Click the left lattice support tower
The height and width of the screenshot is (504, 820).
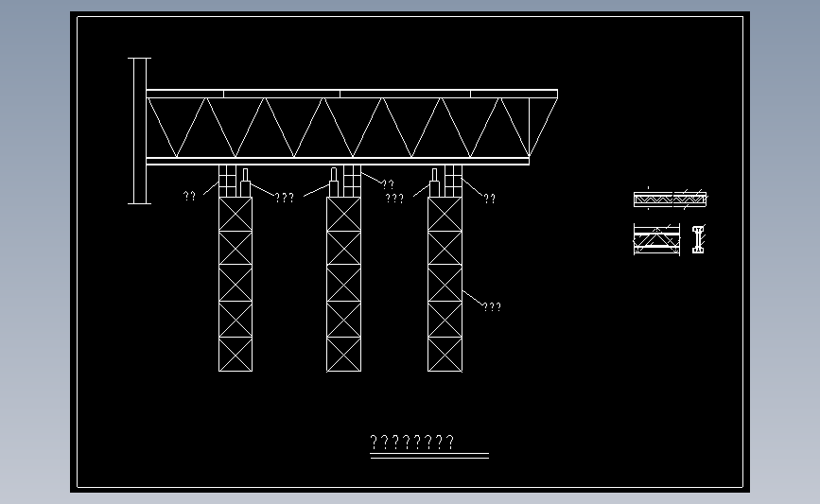236,284
